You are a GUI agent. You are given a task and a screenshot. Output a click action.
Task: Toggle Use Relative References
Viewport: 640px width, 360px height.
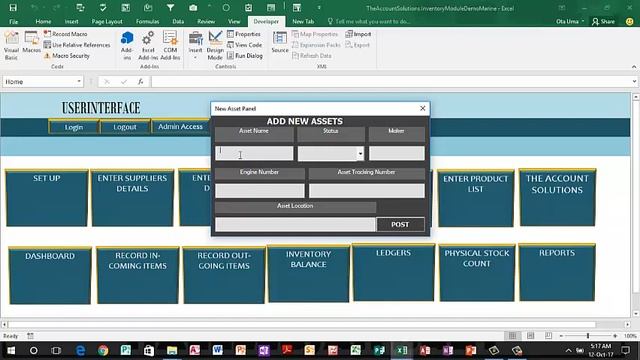[x=77, y=45]
